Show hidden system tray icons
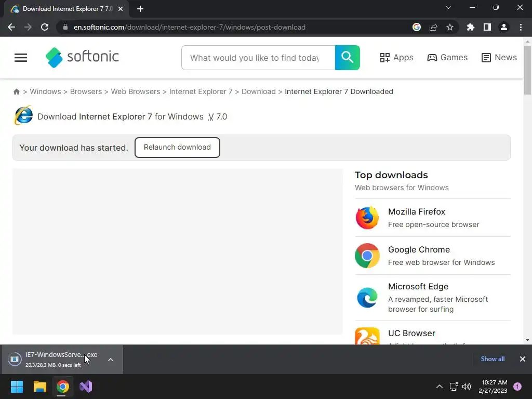Viewport: 532px width, 399px height. (440, 387)
